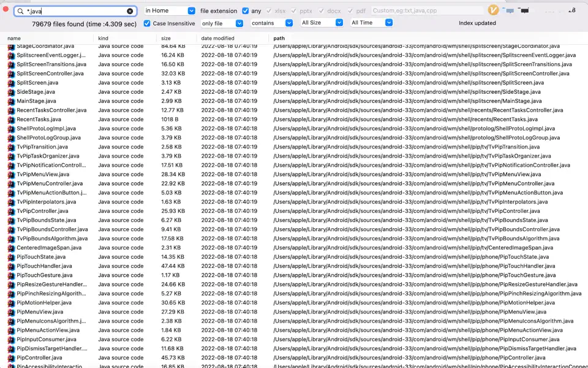Clear the search text with the X icon
The image size is (588, 368).
pyautogui.click(x=130, y=11)
